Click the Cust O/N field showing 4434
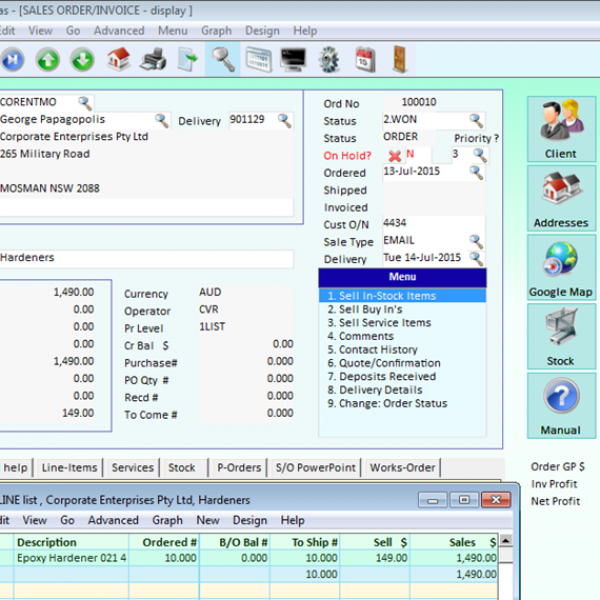The height and width of the screenshot is (600, 600). (x=433, y=223)
